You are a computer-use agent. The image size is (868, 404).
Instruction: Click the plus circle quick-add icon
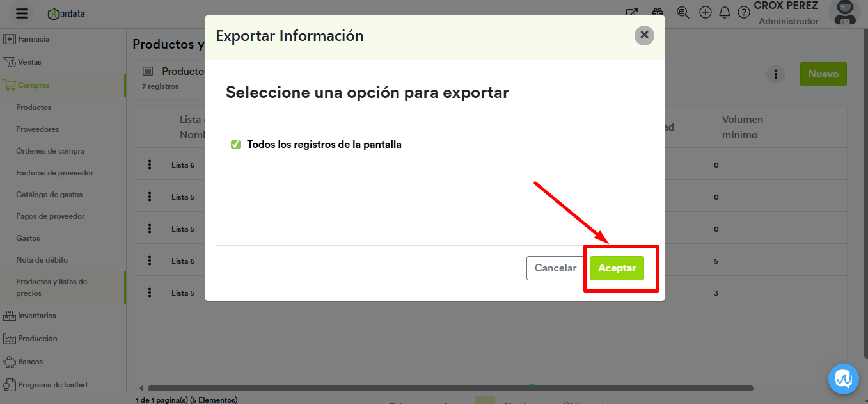(706, 12)
